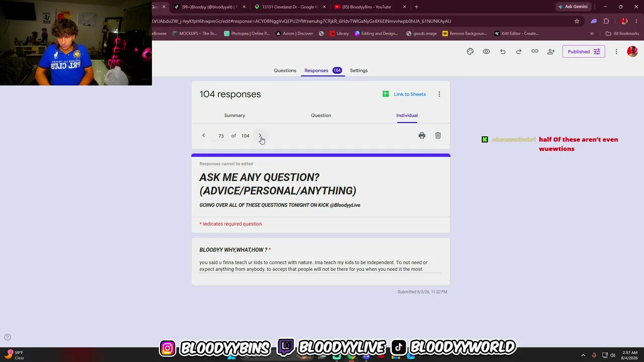Print this individual response

[x=422, y=135]
